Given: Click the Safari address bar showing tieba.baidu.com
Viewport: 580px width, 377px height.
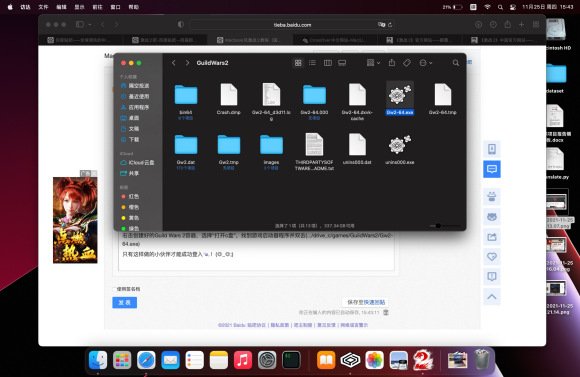Looking at the screenshot, I should [292, 24].
